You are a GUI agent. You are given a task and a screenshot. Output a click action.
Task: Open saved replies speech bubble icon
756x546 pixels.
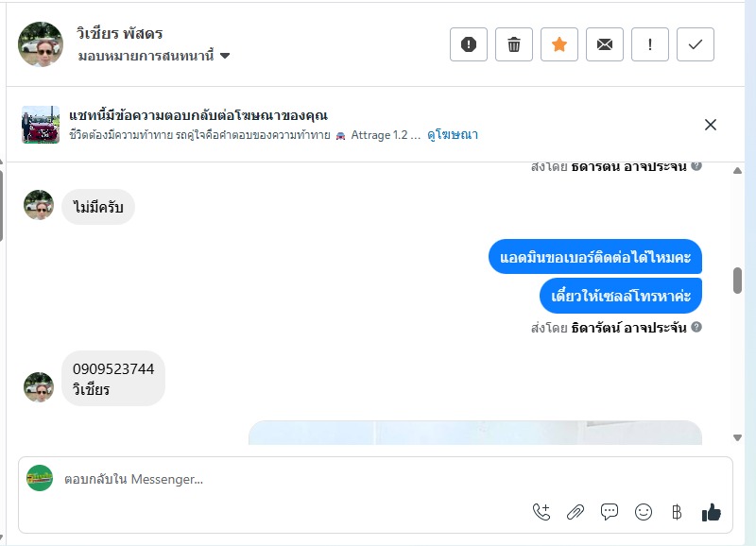coord(610,512)
